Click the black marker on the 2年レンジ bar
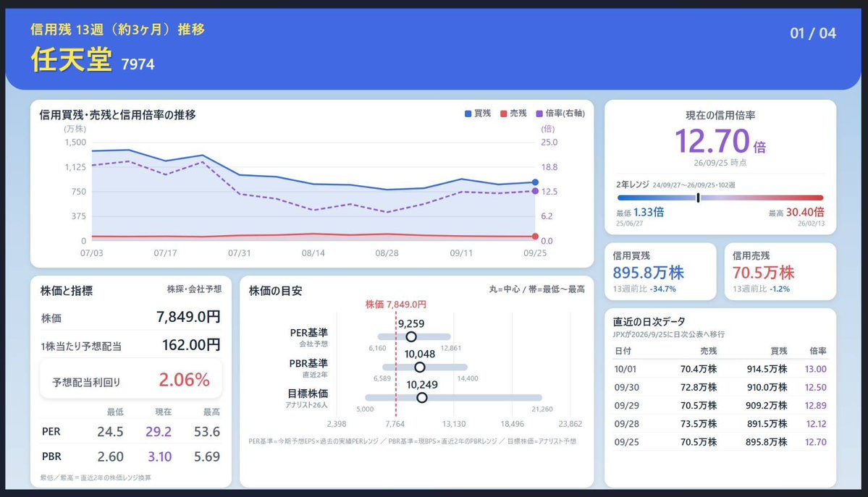Viewport: 868px width, 497px height. [x=698, y=197]
